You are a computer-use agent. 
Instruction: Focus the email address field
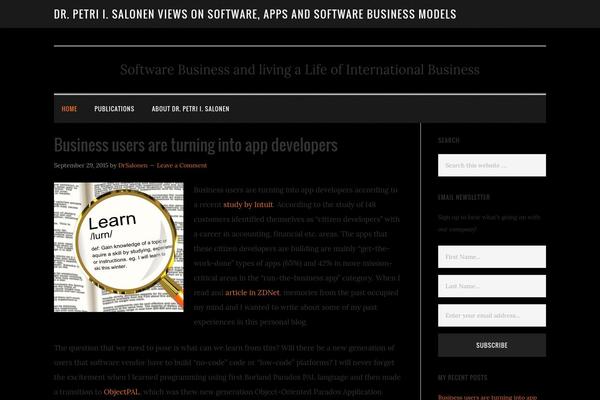pos(492,315)
